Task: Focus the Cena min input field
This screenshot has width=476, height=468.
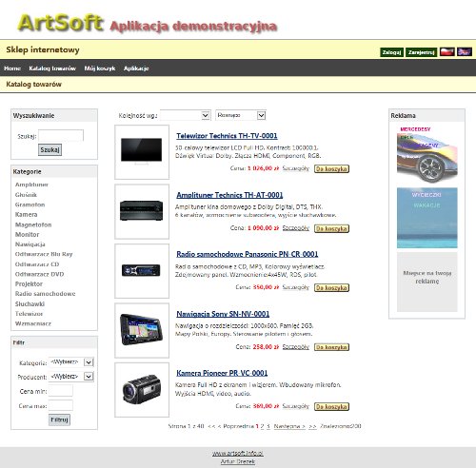Action: pyautogui.click(x=61, y=391)
